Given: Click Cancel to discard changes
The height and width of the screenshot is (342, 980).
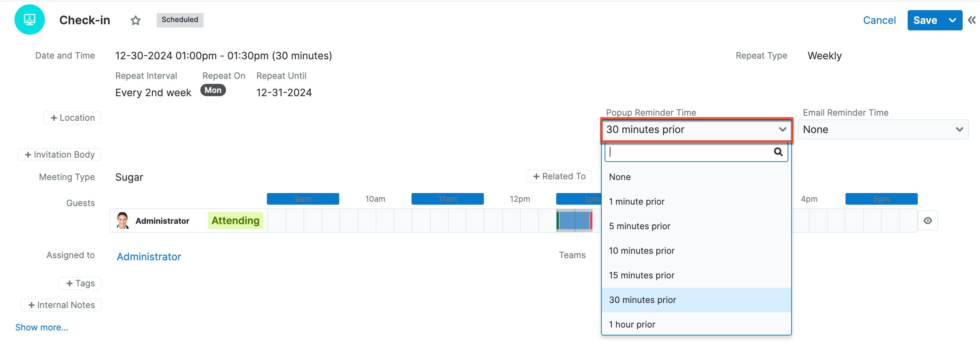Looking at the screenshot, I should [x=879, y=20].
